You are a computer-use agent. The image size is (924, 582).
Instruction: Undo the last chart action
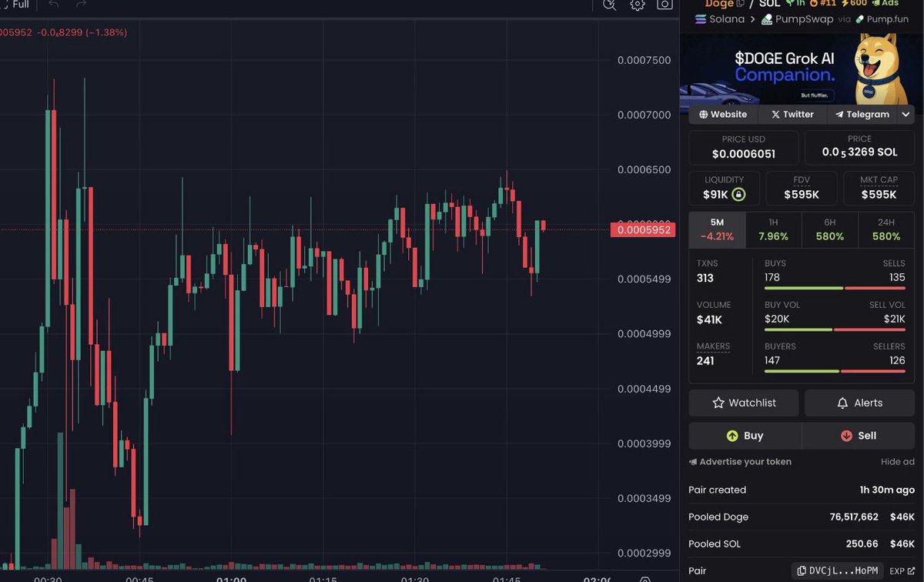(x=54, y=5)
